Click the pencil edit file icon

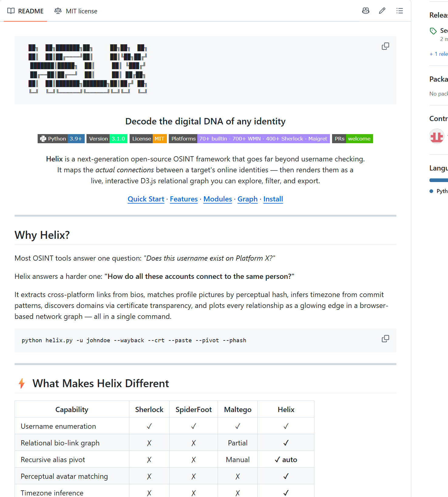382,11
